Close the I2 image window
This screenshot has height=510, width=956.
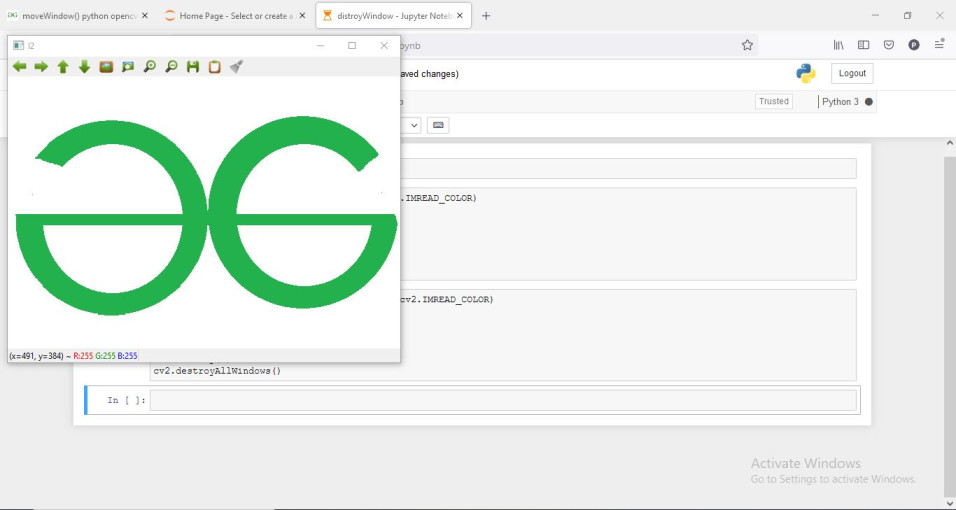[x=384, y=46]
